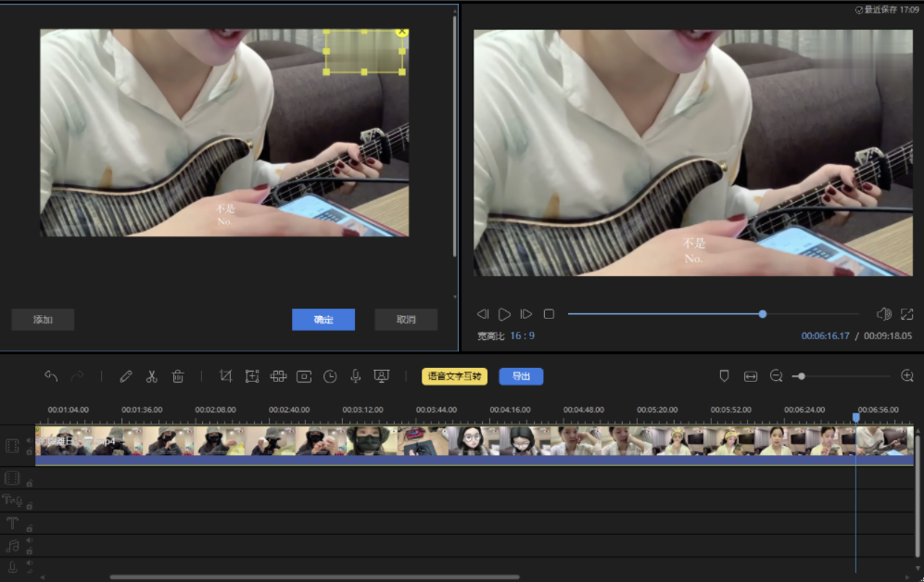This screenshot has height=582, width=924.
Task: Click the overlay track film icon
Action: (x=12, y=477)
